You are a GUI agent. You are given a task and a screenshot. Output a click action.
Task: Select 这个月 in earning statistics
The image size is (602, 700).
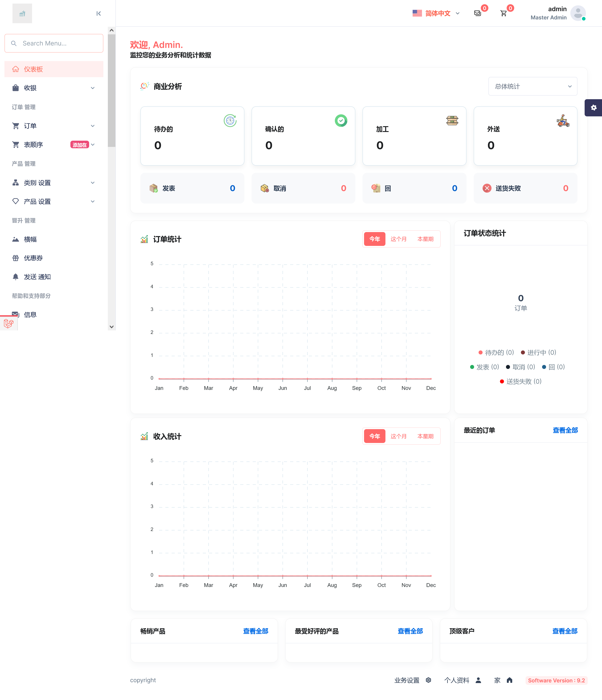(x=399, y=436)
